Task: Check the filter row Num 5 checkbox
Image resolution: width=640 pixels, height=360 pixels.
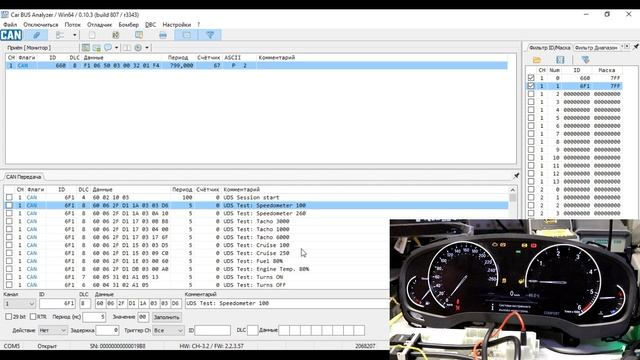Action: [531, 118]
